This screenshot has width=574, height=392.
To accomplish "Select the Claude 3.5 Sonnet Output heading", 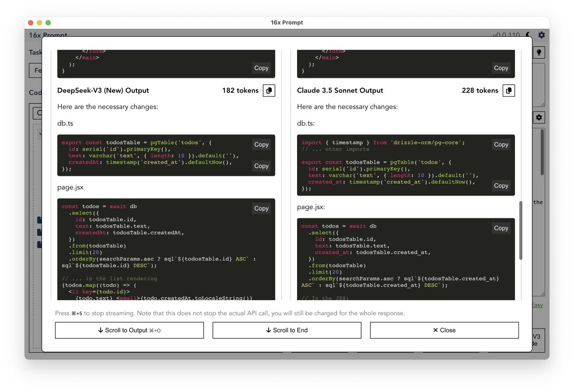I will (x=340, y=90).
